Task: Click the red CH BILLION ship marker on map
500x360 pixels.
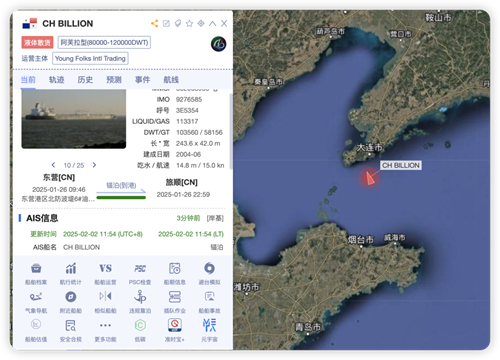Action: (x=369, y=178)
